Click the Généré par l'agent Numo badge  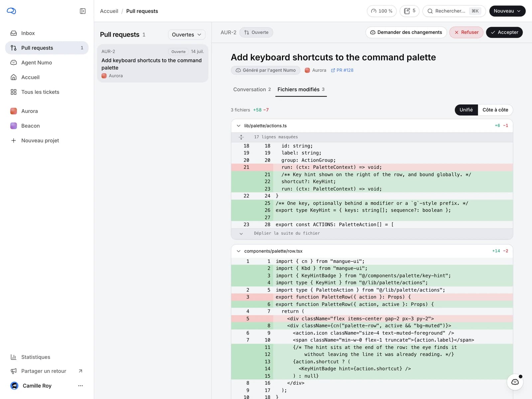pyautogui.click(x=266, y=70)
